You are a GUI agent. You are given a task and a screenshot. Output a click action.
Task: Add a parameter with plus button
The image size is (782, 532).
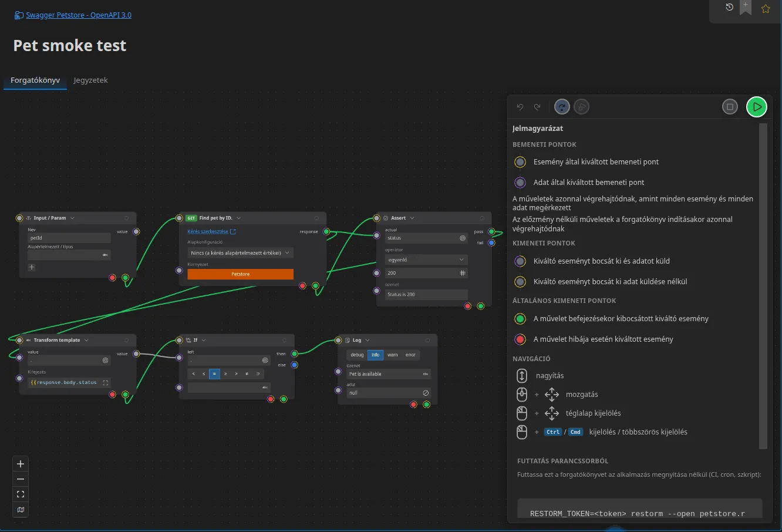(x=32, y=267)
